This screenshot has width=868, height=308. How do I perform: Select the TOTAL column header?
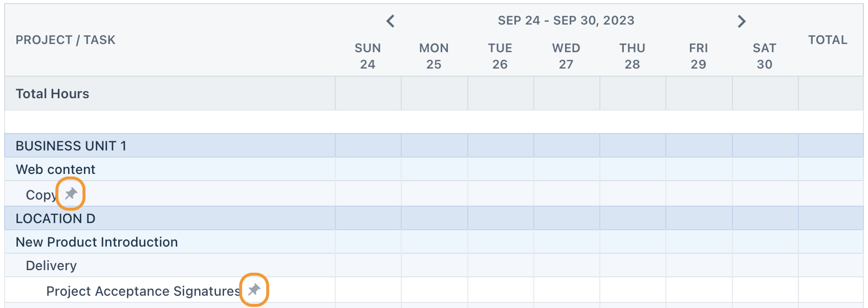tap(828, 39)
